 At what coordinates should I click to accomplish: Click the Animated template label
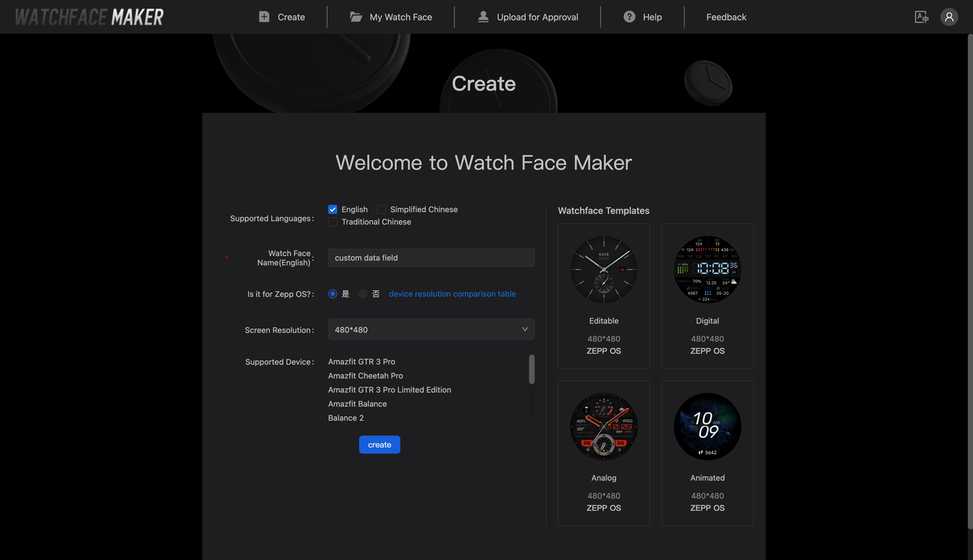pos(707,478)
